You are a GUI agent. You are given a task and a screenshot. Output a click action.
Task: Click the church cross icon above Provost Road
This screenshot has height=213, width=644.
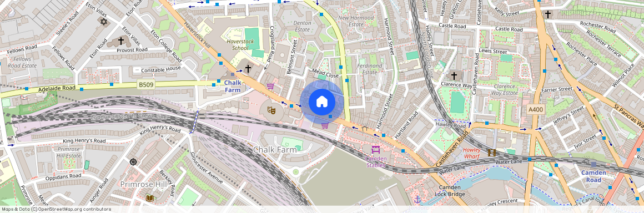click(x=121, y=41)
